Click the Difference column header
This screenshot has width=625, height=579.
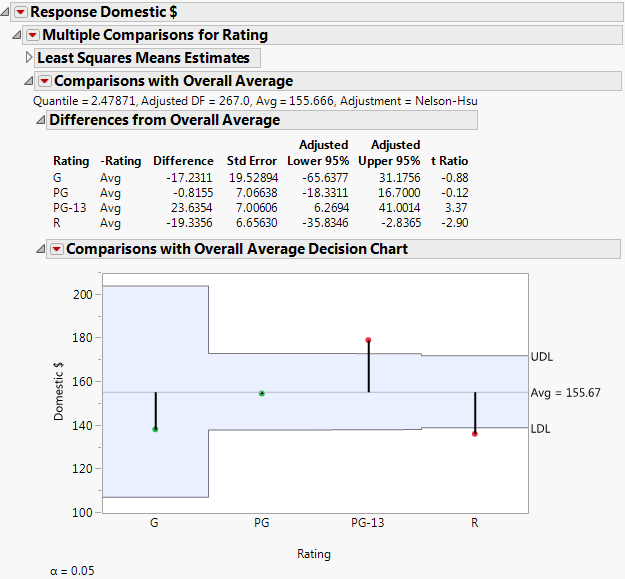click(x=183, y=161)
